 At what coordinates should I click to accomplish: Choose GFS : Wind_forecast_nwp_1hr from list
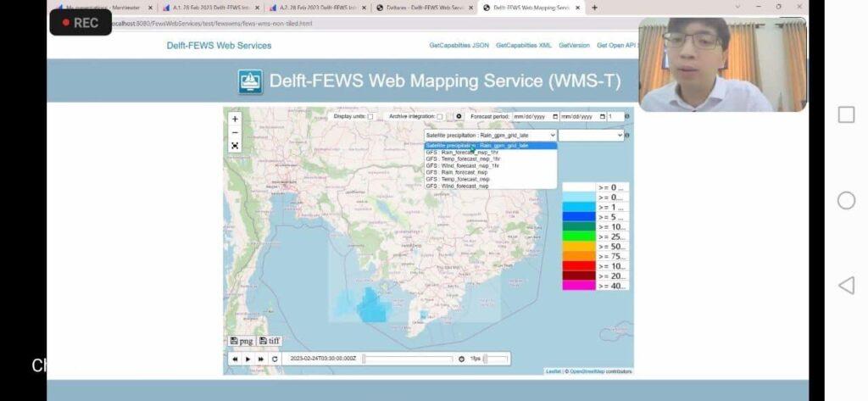pos(491,165)
